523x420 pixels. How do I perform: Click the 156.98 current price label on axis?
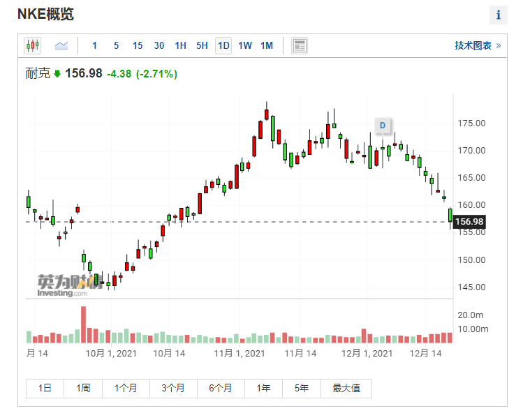pos(469,222)
